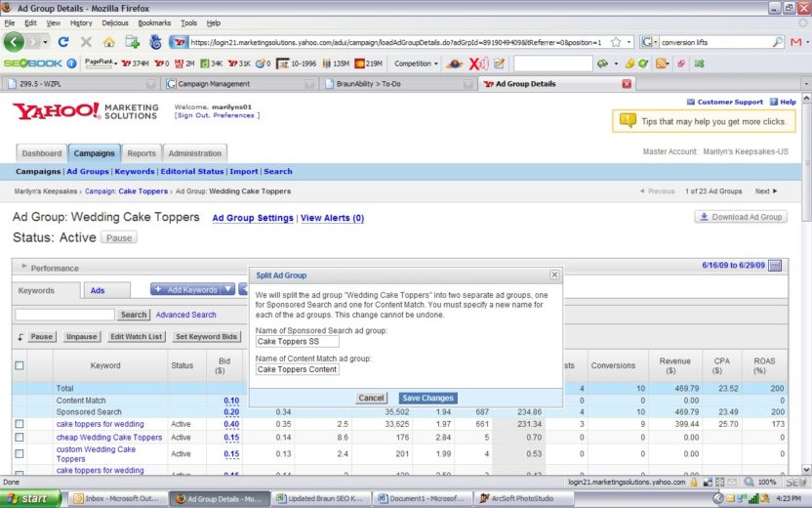Go to Next ad group link
Viewport: 812px width, 508px height.
[x=766, y=190]
